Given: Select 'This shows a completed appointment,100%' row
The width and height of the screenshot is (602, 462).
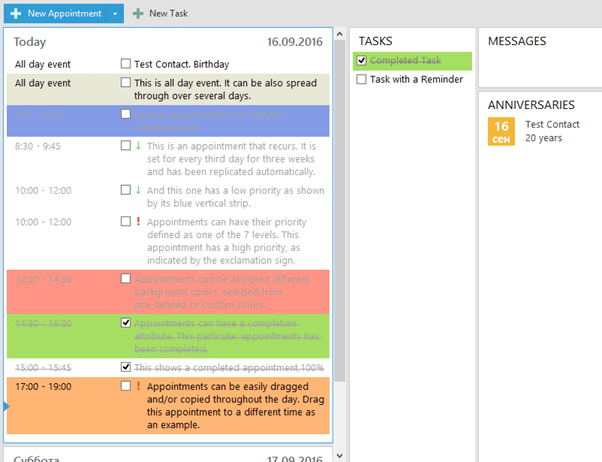Looking at the screenshot, I should (x=168, y=368).
